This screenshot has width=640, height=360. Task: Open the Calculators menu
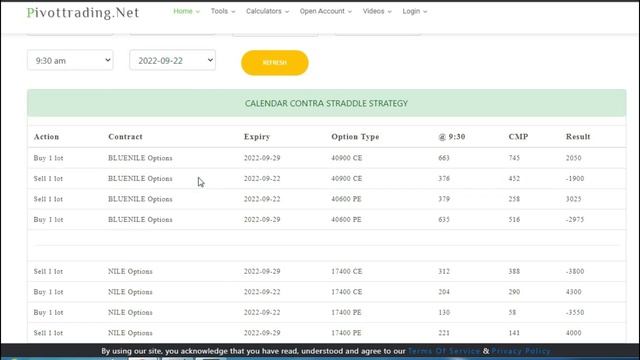[x=267, y=11]
